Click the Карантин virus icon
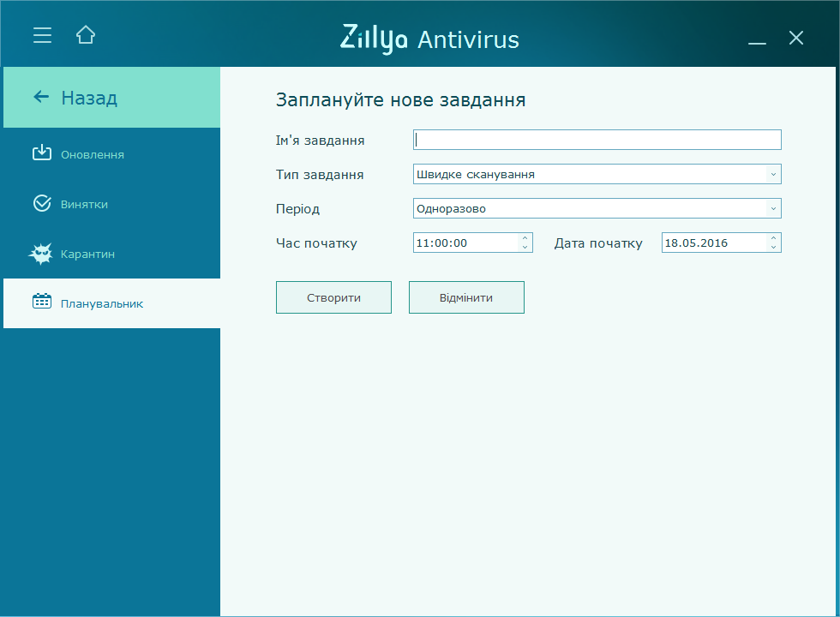 [40, 253]
